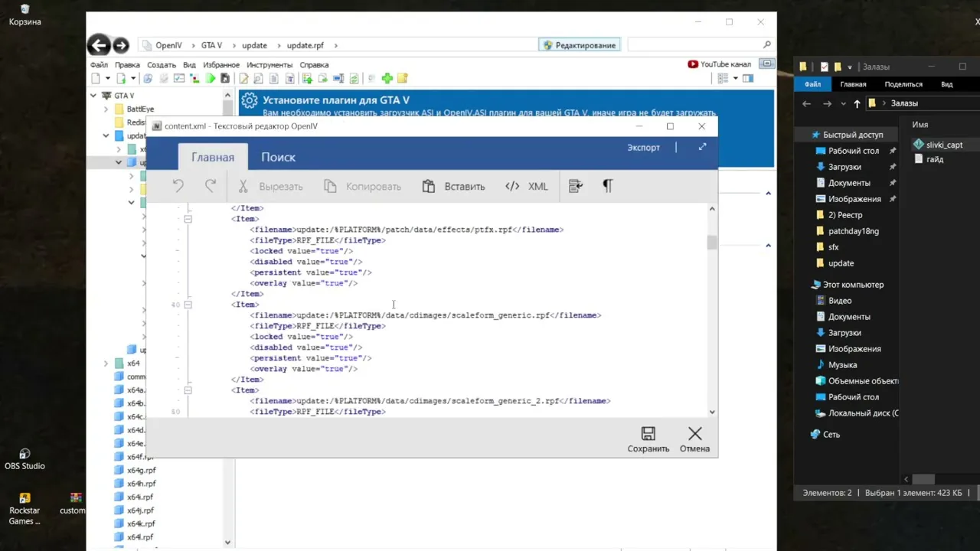Click the settings gear in the plugin banner

[x=248, y=102]
